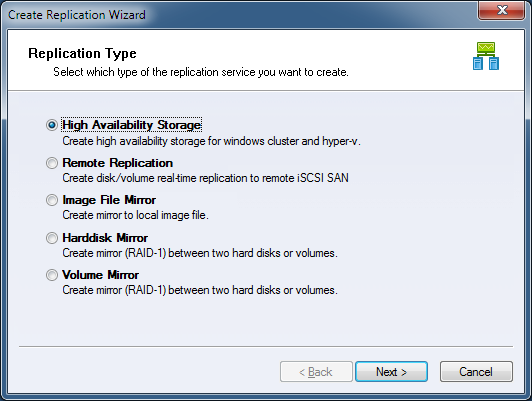Click the 'Create mirror to local image file' text
Screen dimensions: 532x401
pyautogui.click(x=135, y=215)
